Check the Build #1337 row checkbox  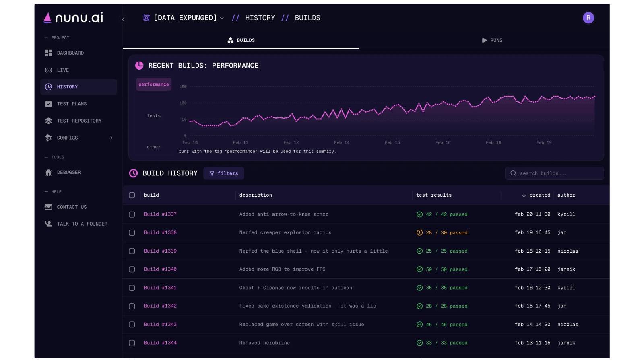[x=132, y=214]
